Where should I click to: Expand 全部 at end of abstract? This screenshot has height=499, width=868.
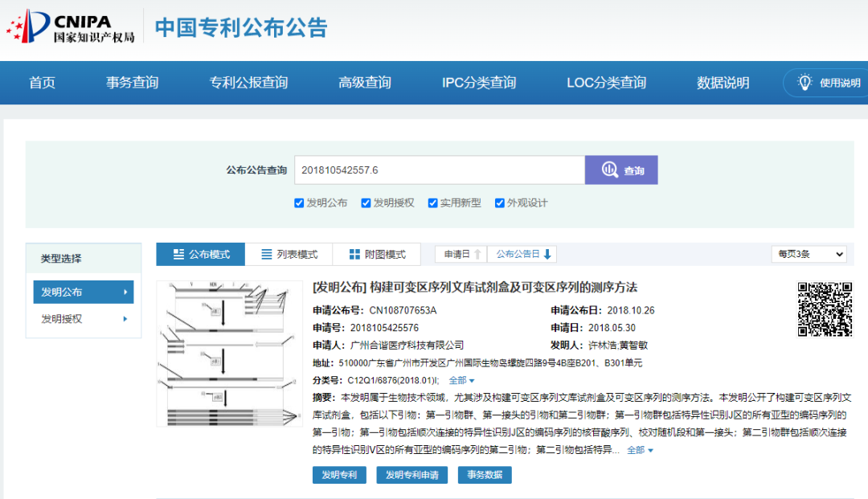[640, 450]
